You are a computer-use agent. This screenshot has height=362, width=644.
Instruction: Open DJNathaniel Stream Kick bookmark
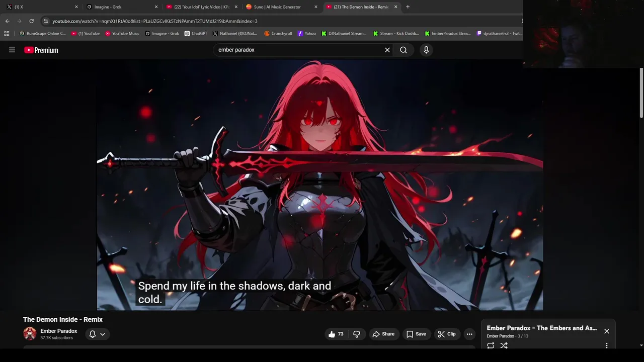click(x=344, y=34)
